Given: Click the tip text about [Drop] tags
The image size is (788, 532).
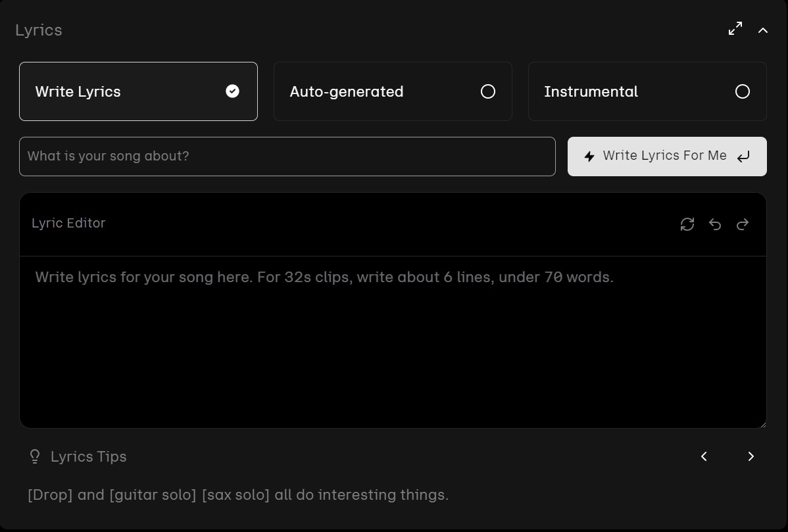Looking at the screenshot, I should click(x=238, y=495).
